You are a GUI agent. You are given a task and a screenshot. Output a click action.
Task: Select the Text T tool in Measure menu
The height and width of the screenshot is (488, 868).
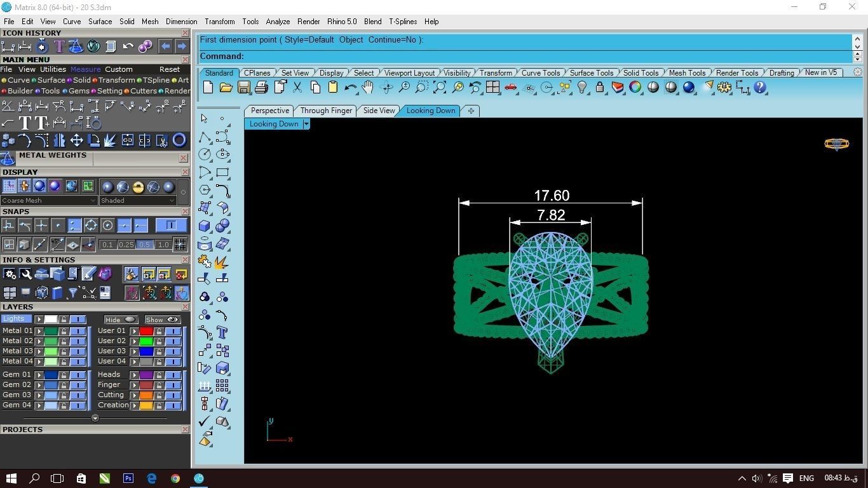pyautogui.click(x=25, y=123)
